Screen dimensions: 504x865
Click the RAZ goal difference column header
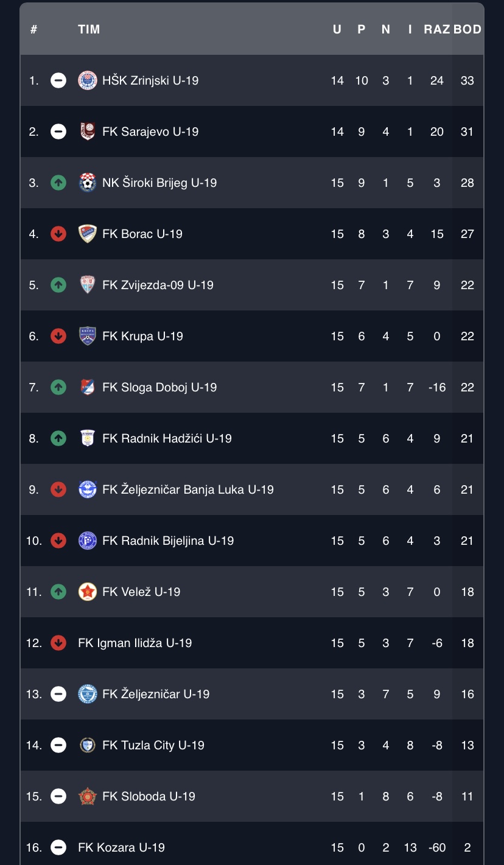(437, 29)
